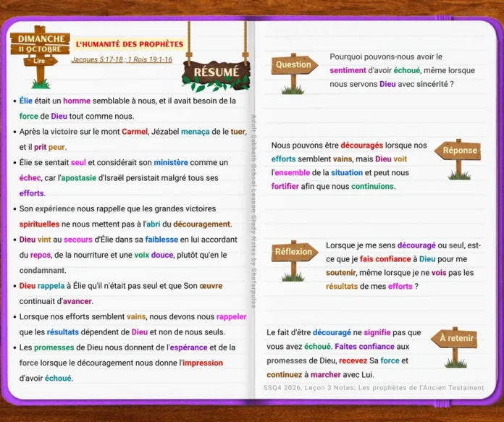Click the teal word menaça
Image resolution: width=504 pixels, height=422 pixels.
tap(195, 132)
